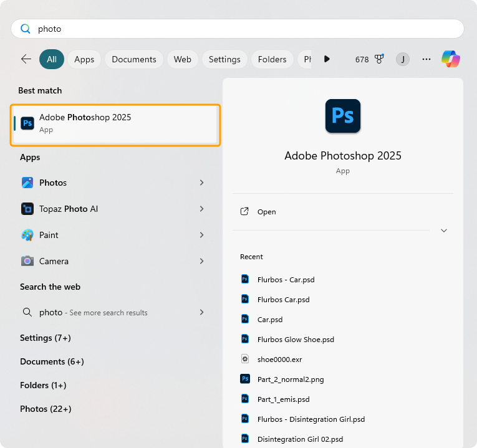Expand more actions chevron under Open
Screen dimensions: 477x448
[x=444, y=231]
